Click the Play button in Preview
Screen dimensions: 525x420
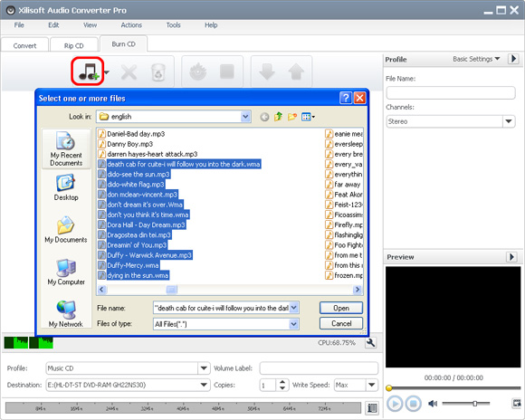coord(395,404)
